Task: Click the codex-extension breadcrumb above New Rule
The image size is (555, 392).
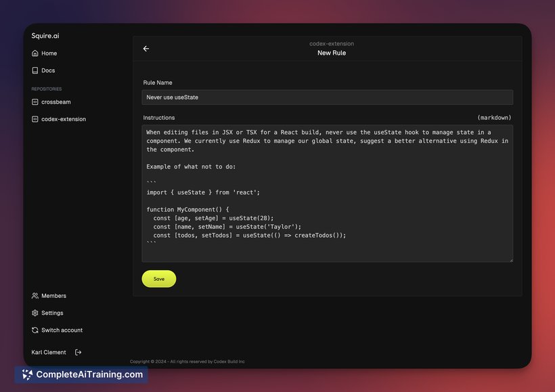Action: click(332, 43)
